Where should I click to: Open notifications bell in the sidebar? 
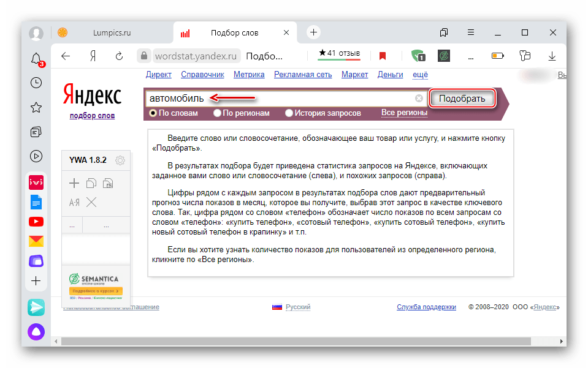pos(36,59)
